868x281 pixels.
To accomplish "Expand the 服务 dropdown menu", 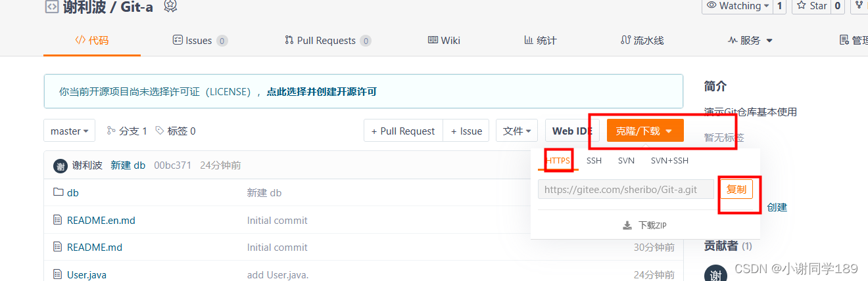I will click(x=750, y=40).
